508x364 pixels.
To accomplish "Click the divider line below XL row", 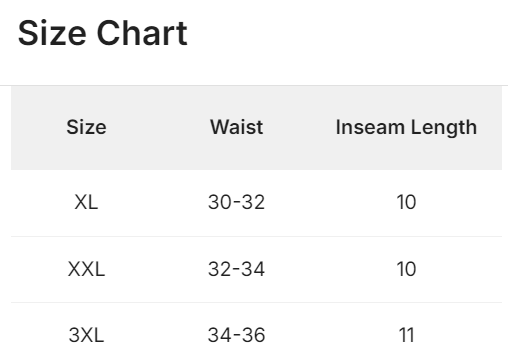I will coord(256,237).
